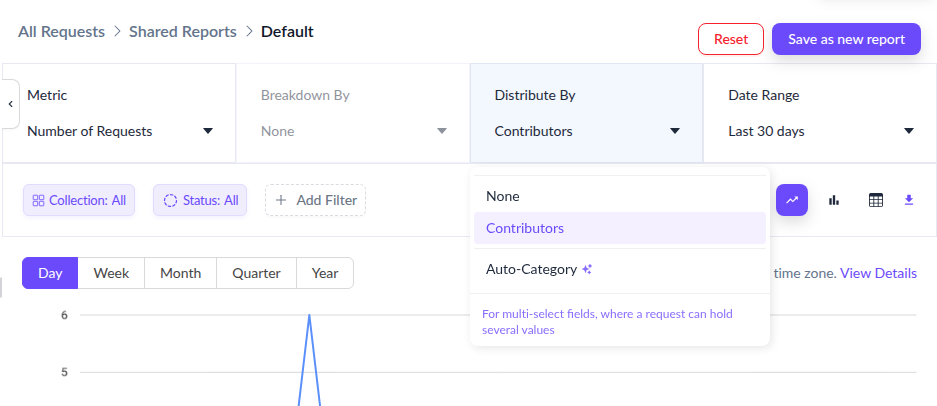Click the plus icon in Add Filter
The height and width of the screenshot is (406, 937).
pyautogui.click(x=281, y=200)
